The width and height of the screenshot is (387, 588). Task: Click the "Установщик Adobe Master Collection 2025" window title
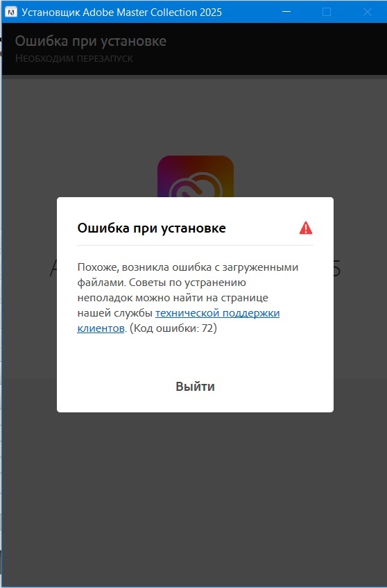point(121,12)
